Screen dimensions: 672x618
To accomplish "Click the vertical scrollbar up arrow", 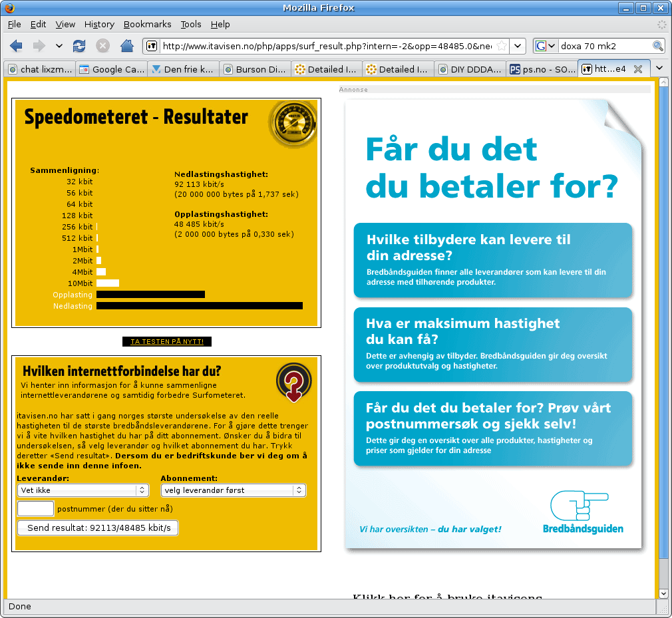I will click(x=663, y=82).
